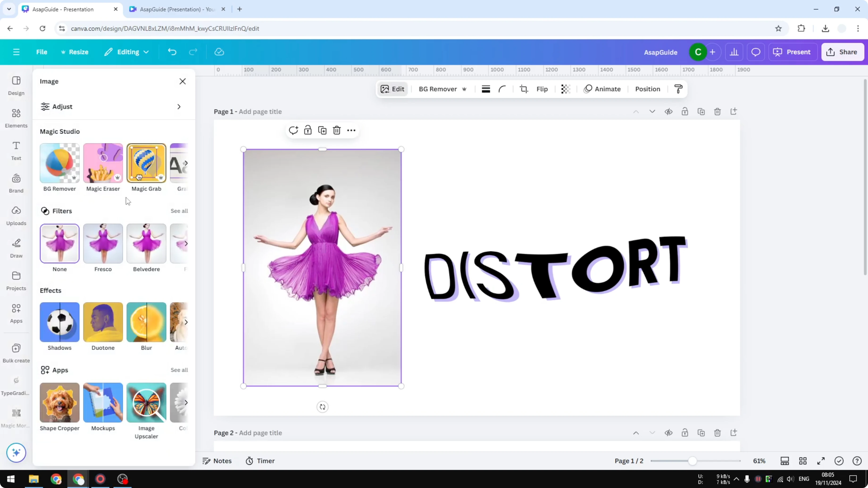Lock Page 2 with its padlock icon
The image size is (868, 488).
pyautogui.click(x=685, y=433)
